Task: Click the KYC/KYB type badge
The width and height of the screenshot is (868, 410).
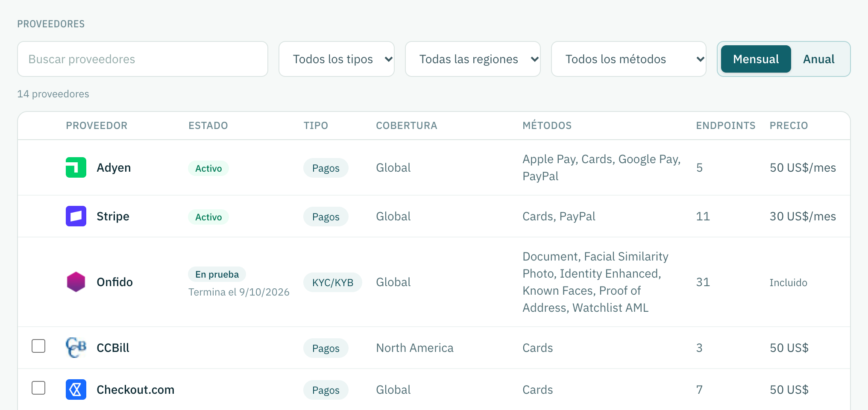Action: click(x=333, y=282)
